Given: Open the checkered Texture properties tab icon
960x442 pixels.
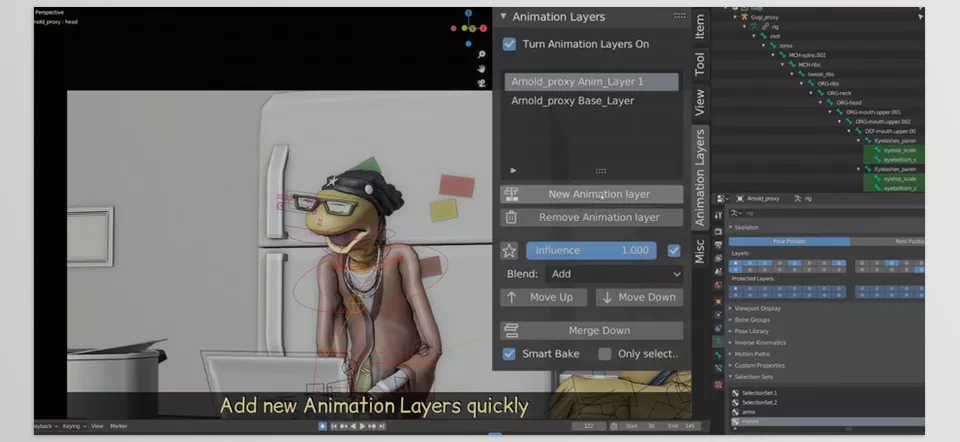Looking at the screenshot, I should (x=718, y=384).
